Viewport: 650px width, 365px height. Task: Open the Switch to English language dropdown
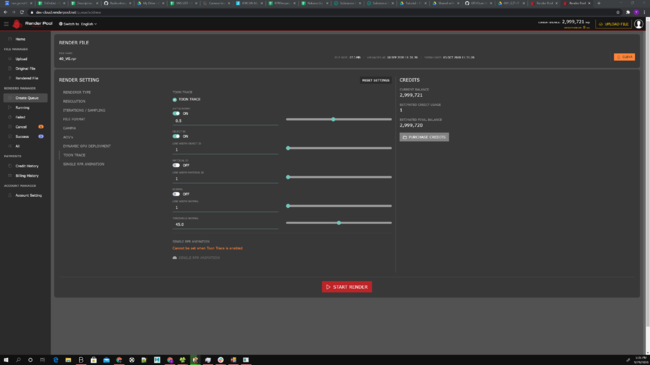pos(78,24)
